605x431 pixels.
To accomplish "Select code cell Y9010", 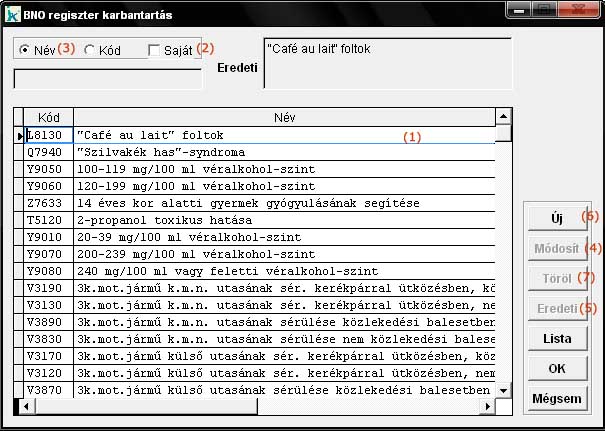I will pos(49,237).
